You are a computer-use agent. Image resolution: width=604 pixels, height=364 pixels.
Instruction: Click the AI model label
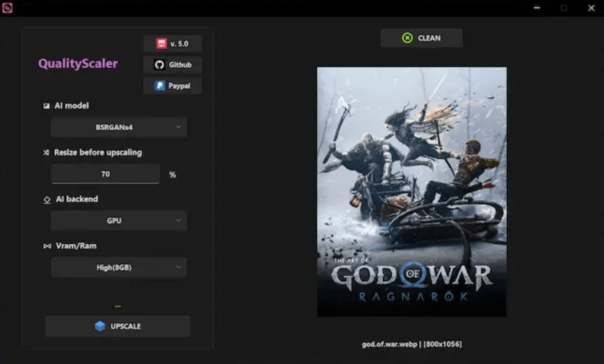click(72, 106)
